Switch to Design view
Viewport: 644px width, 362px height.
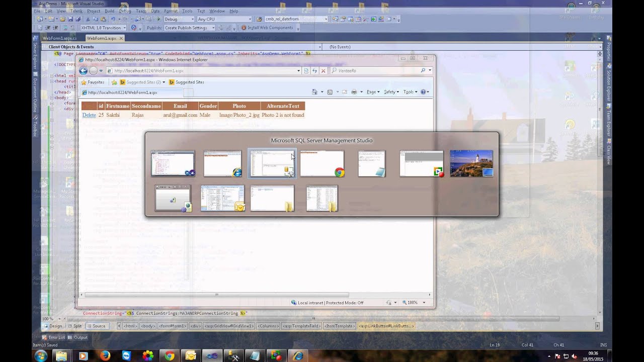click(x=52, y=326)
